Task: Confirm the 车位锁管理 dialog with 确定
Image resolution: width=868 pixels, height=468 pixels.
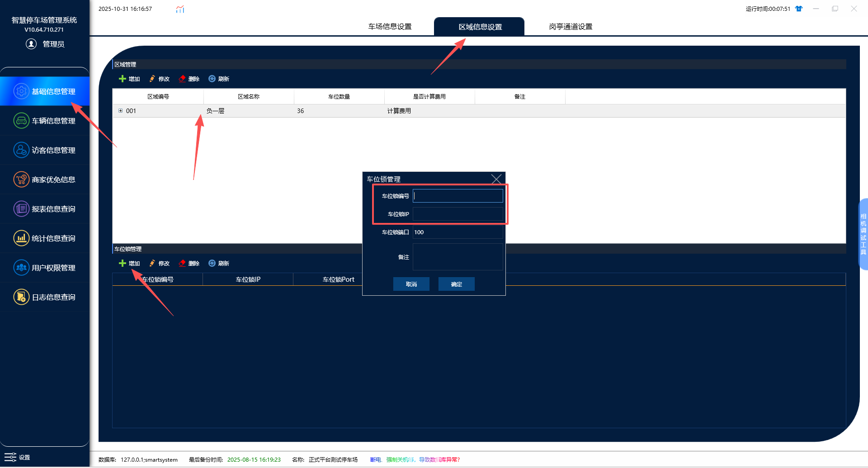Action: pyautogui.click(x=457, y=284)
